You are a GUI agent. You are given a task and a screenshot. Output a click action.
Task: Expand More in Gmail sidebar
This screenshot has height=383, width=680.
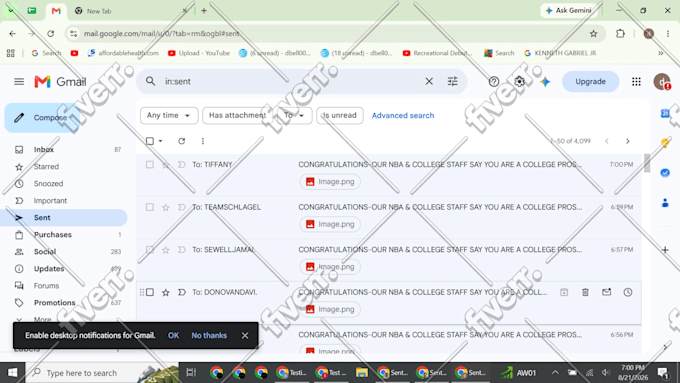(x=42, y=319)
